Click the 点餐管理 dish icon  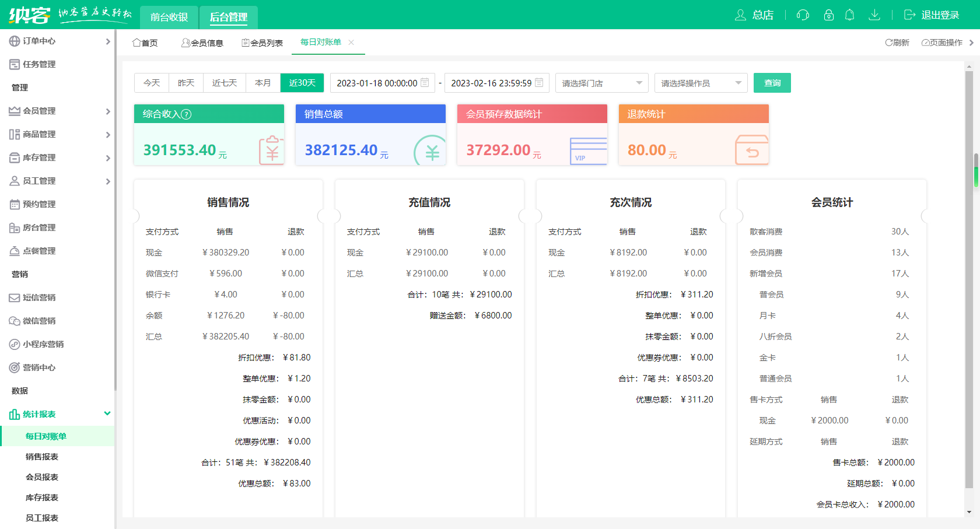[15, 251]
